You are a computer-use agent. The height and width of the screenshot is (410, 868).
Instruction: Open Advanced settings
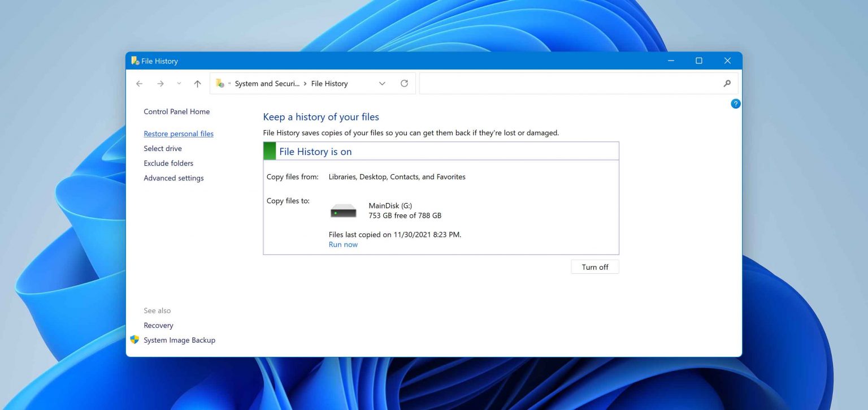coord(173,178)
